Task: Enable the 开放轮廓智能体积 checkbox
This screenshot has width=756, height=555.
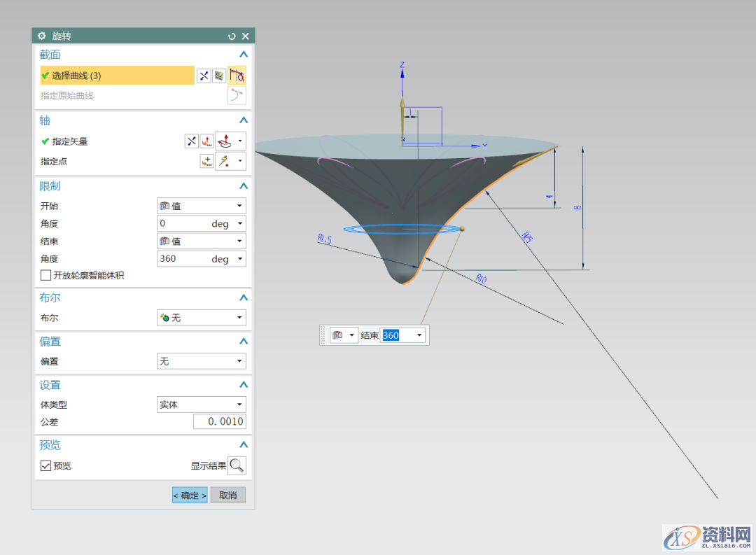Action: 46,276
